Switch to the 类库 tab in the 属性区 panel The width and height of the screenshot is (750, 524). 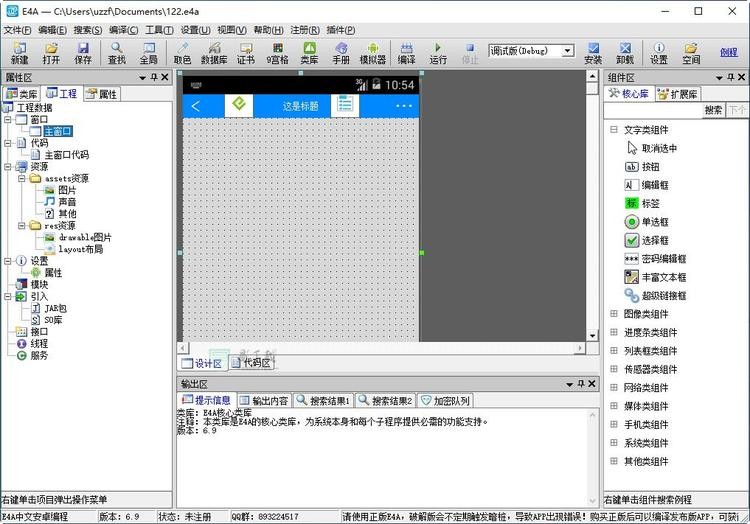(22, 94)
